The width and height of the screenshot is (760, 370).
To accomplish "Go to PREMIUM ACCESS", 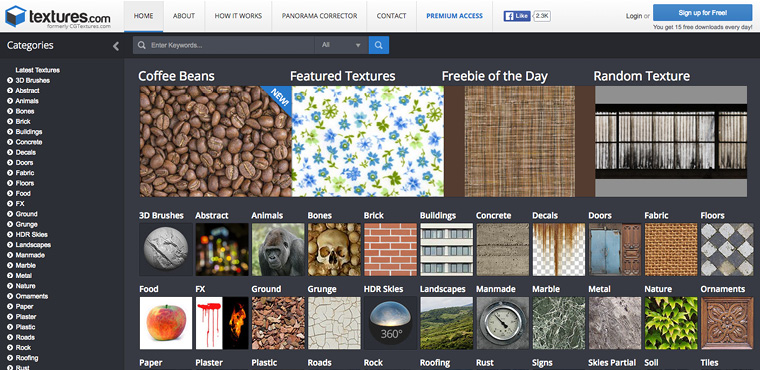I will pos(455,16).
